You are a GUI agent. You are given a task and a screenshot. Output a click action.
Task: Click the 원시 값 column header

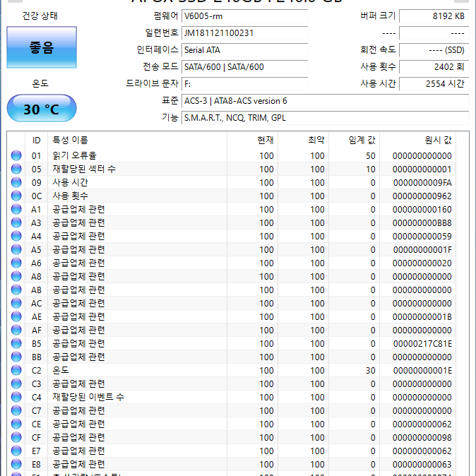pyautogui.click(x=417, y=141)
